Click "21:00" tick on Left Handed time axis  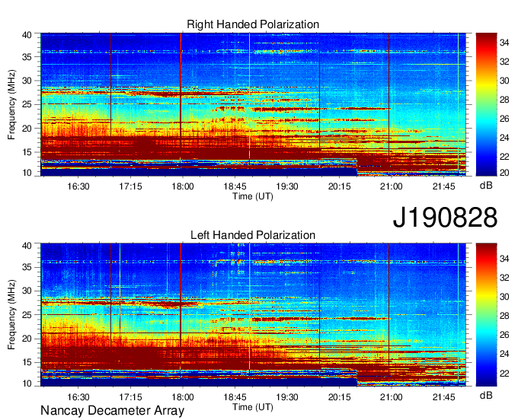(392, 397)
